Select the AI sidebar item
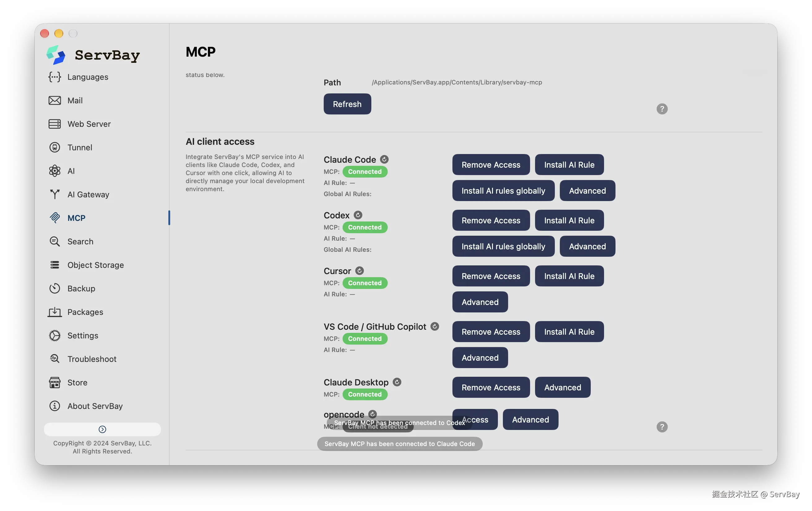This screenshot has width=812, height=511. tap(62, 171)
